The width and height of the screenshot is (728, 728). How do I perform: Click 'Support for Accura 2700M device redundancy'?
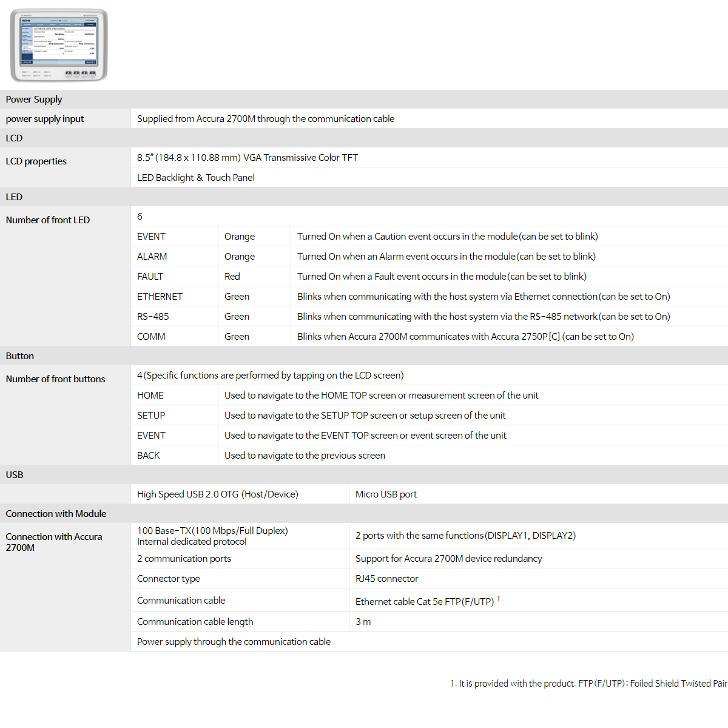(449, 559)
